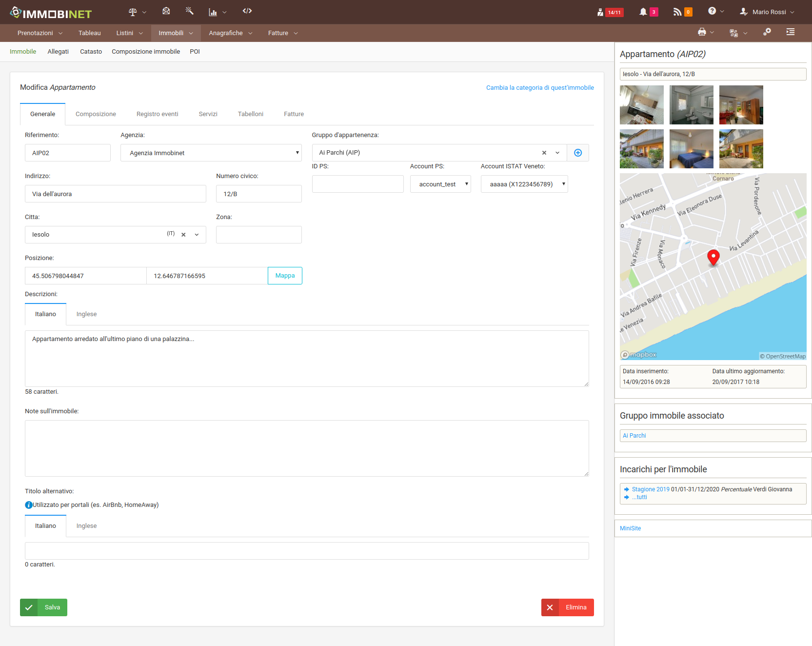
Task: Click the Elimina button
Action: [x=568, y=607]
